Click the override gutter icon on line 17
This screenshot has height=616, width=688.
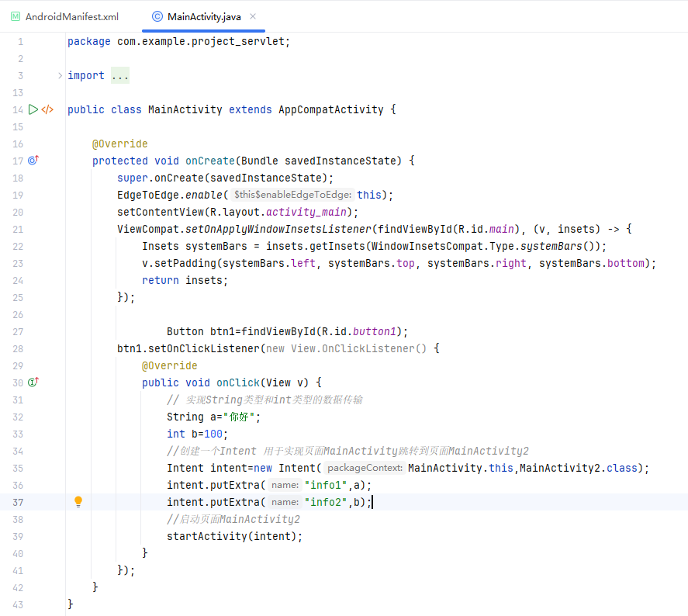click(x=33, y=160)
